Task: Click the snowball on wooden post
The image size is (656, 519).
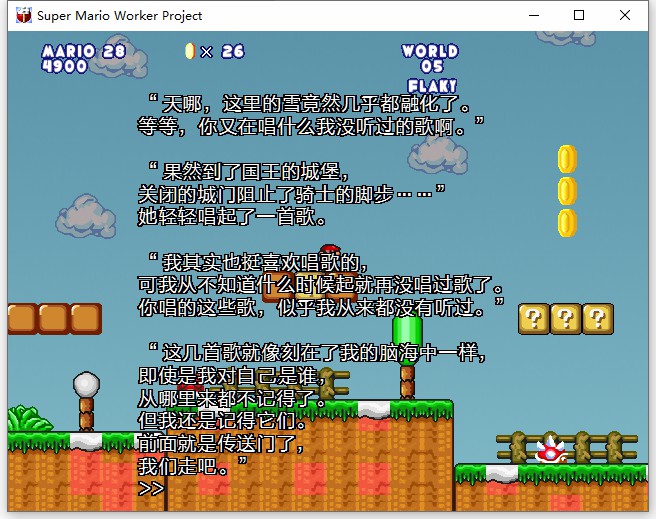Action: (x=86, y=384)
